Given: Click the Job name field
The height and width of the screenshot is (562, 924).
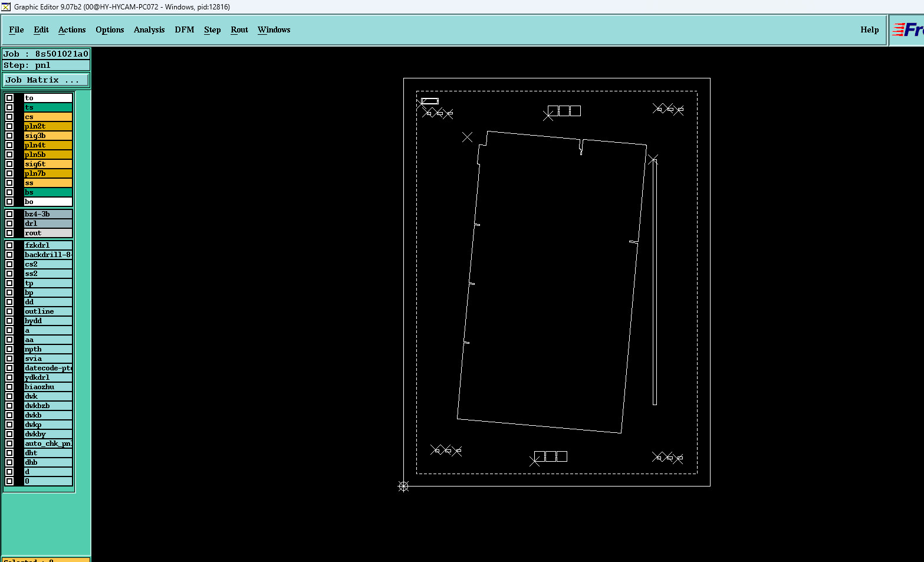Looking at the screenshot, I should tap(46, 54).
